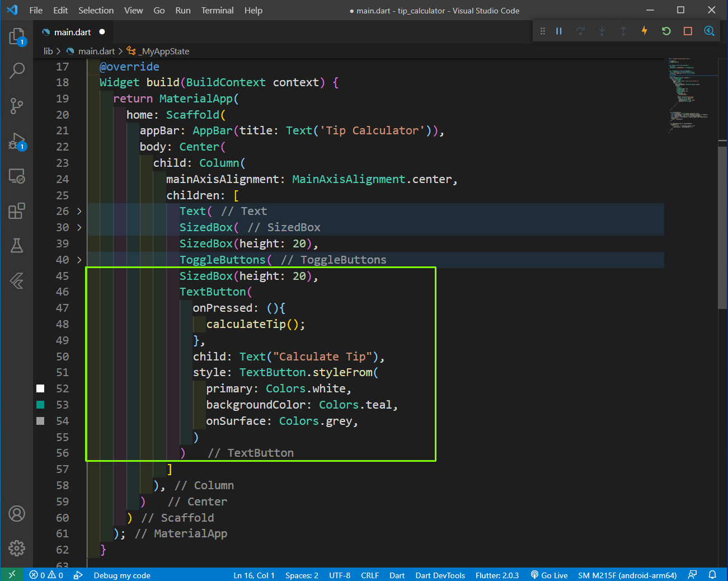The width and height of the screenshot is (728, 581).
Task: Click calculateTip() call on line 48
Action: [256, 324]
